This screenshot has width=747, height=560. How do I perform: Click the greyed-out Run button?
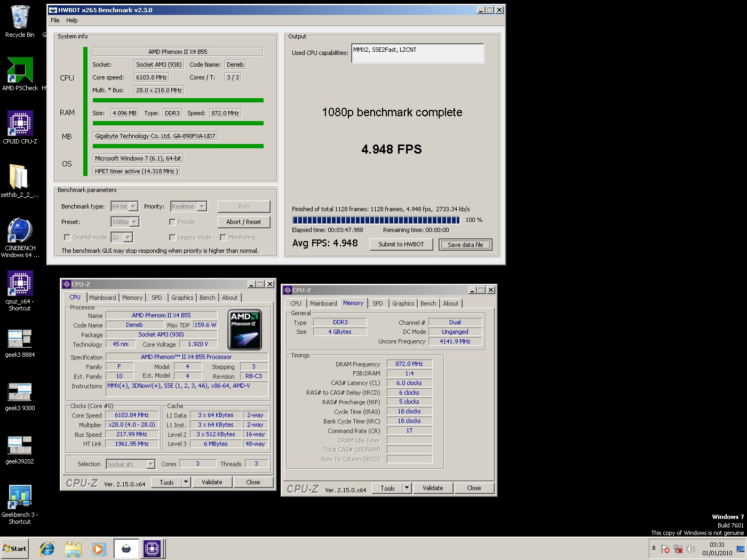pyautogui.click(x=244, y=206)
